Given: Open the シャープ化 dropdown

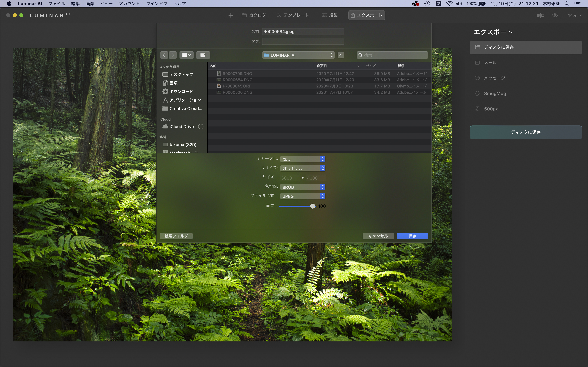Looking at the screenshot, I should (303, 159).
